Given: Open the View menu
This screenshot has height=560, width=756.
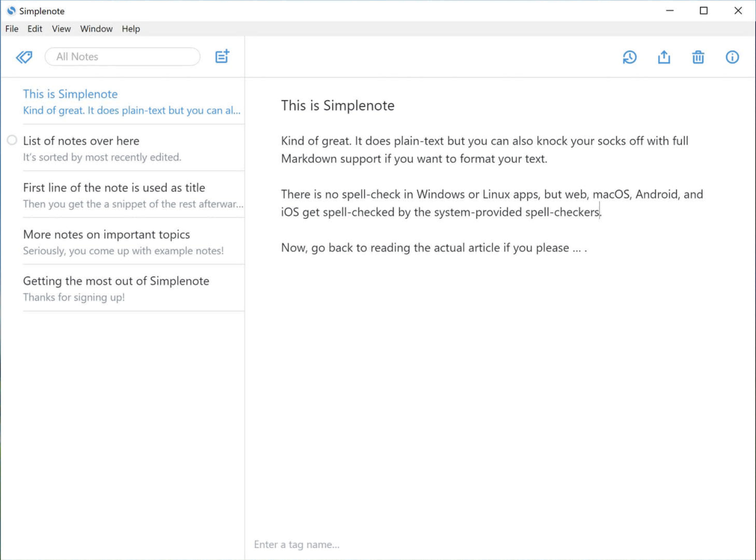Looking at the screenshot, I should pos(61,28).
